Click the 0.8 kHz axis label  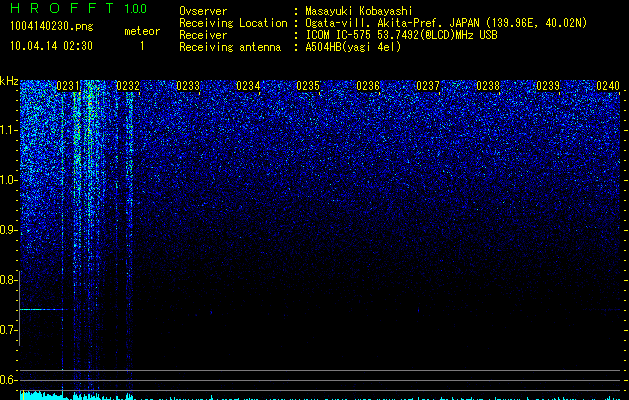8,280
